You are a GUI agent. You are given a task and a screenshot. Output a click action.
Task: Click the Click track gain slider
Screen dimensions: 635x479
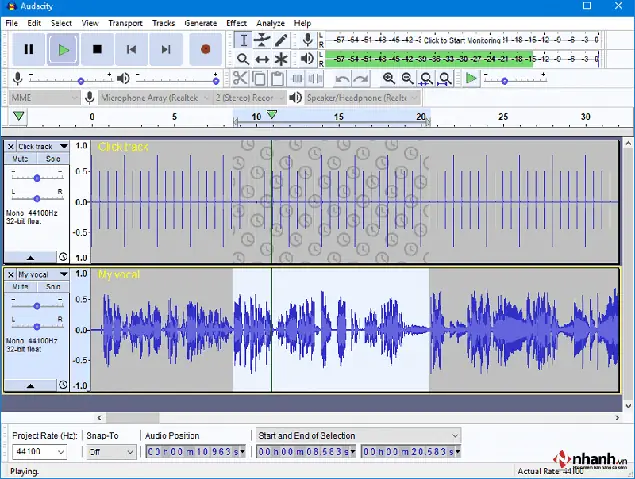(37, 178)
